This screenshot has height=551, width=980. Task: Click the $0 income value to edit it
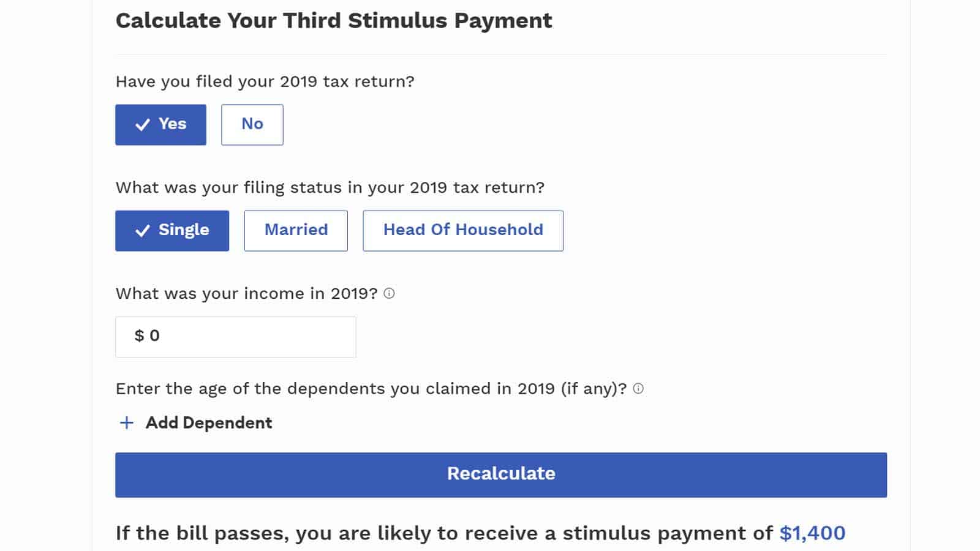point(146,335)
